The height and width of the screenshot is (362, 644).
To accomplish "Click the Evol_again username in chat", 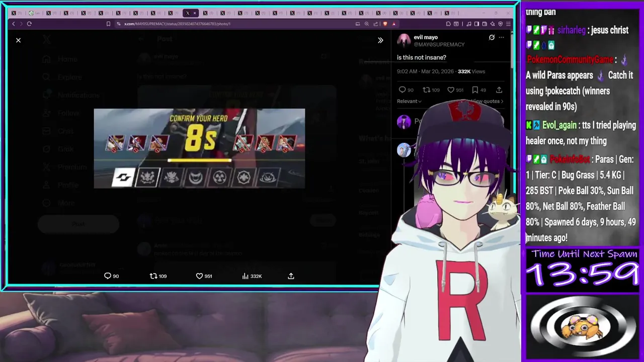I will click(x=559, y=125).
